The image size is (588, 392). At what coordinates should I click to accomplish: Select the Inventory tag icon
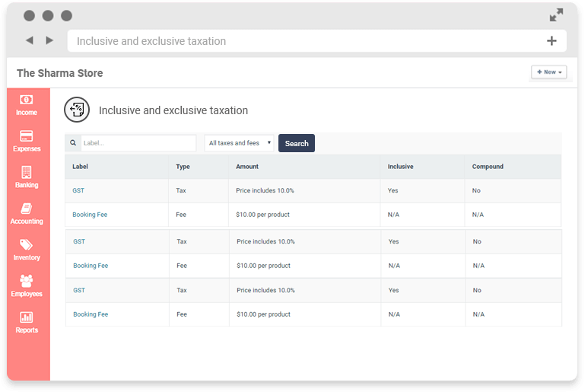coord(27,246)
